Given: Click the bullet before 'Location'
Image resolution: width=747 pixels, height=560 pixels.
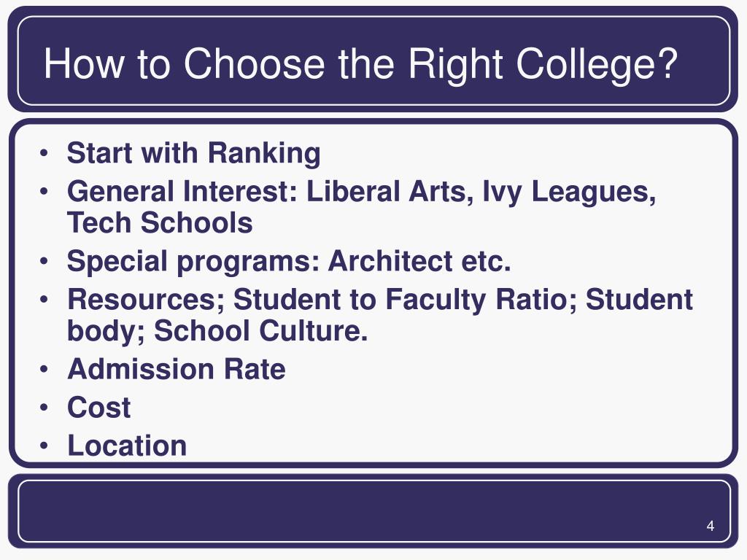Looking at the screenshot, I should point(44,446).
